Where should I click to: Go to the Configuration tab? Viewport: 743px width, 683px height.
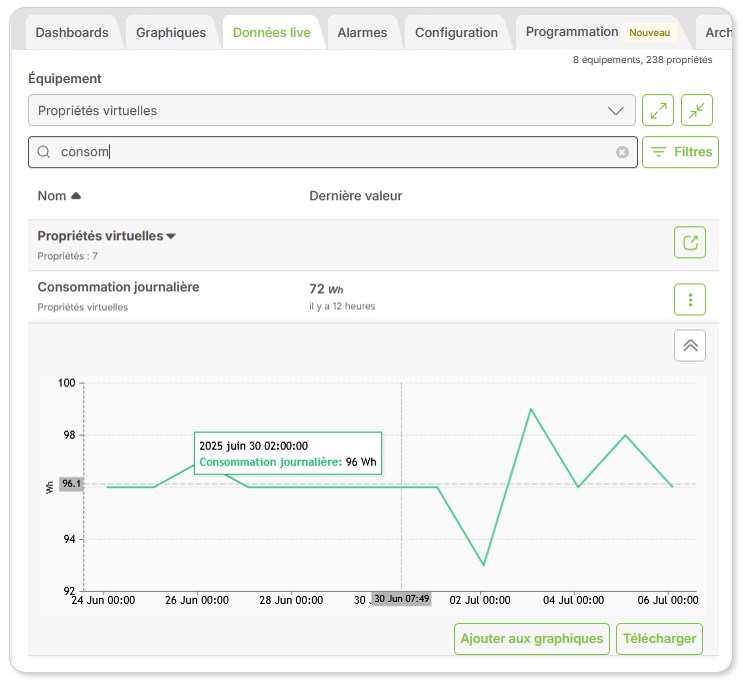point(456,32)
